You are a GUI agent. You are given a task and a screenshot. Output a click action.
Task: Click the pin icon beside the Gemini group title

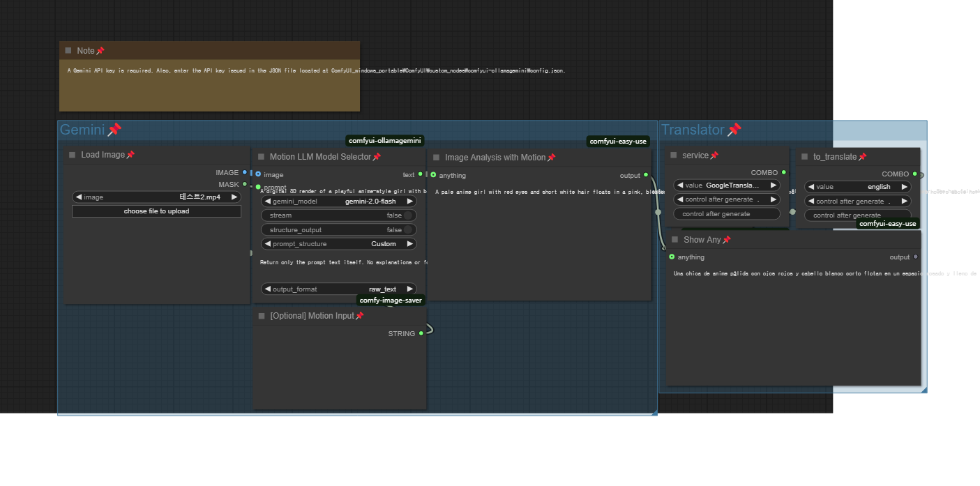(114, 130)
